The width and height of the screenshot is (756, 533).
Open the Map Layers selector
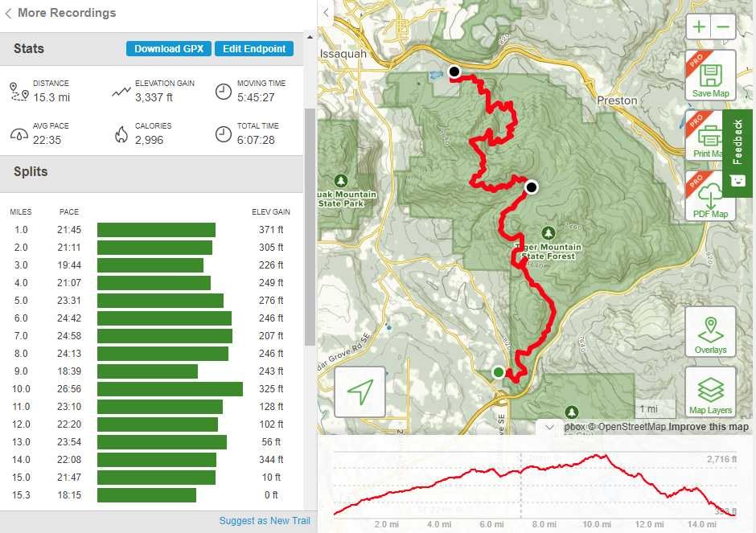tap(710, 392)
